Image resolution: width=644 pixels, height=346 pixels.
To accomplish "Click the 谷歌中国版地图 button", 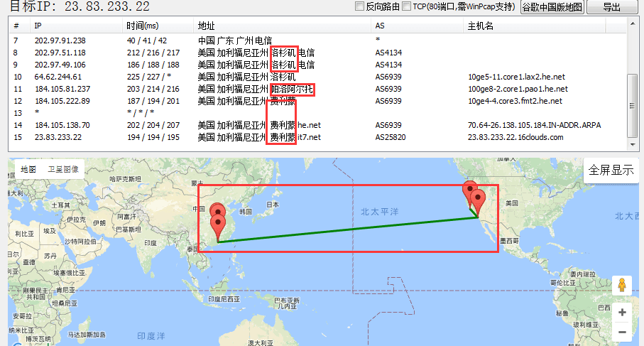I will click(552, 7).
